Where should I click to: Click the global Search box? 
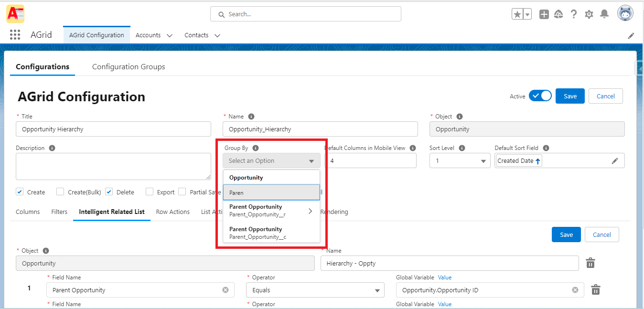306,14
